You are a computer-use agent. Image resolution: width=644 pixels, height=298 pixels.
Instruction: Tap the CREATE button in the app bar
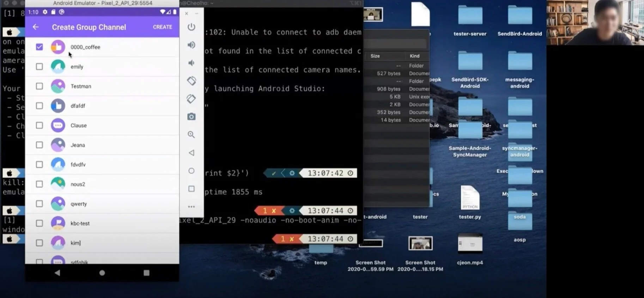tap(162, 27)
